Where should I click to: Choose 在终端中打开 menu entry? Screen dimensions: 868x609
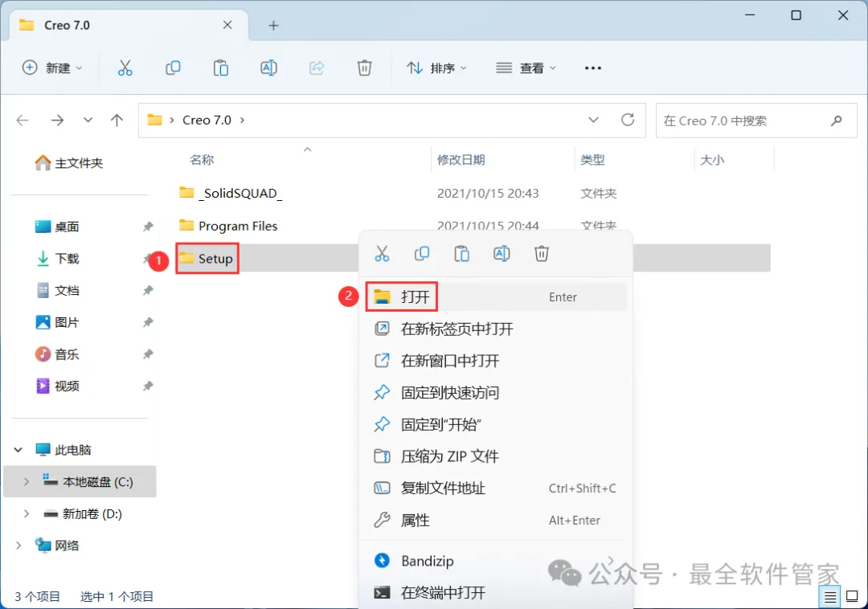496,593
